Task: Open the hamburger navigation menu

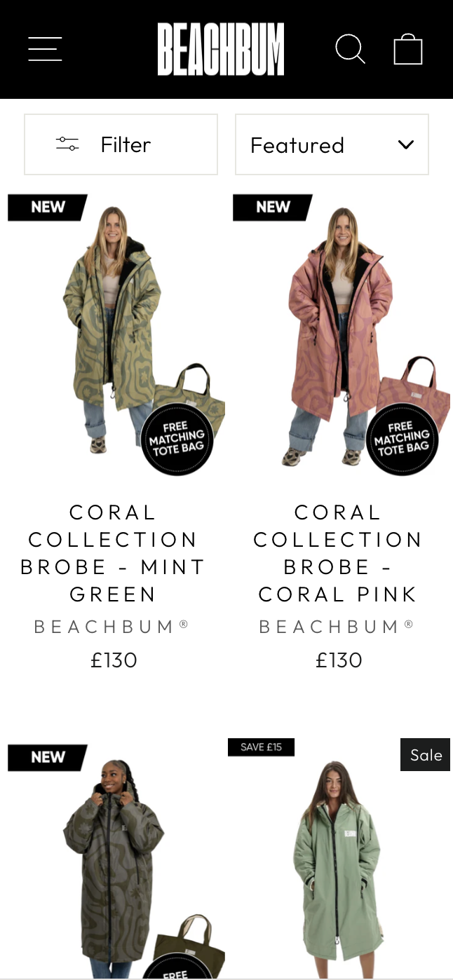Action: 46,49
